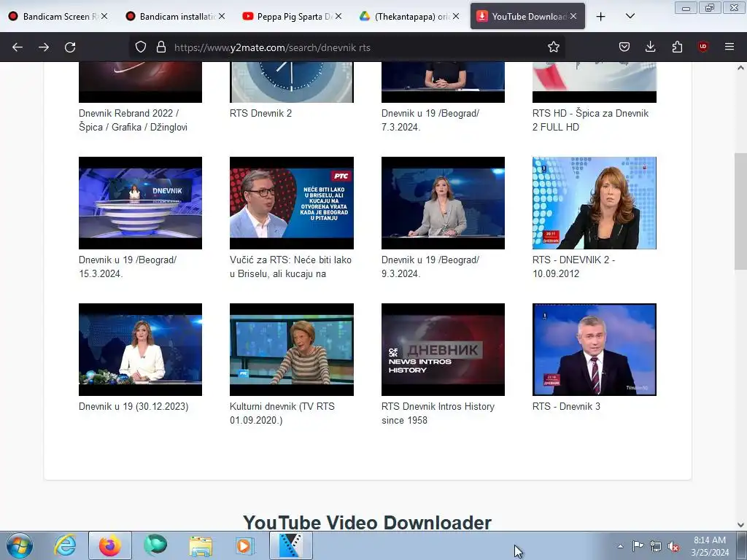Click scrollbar down arrow
Image resolution: width=747 pixels, height=560 pixels.
coord(740,525)
